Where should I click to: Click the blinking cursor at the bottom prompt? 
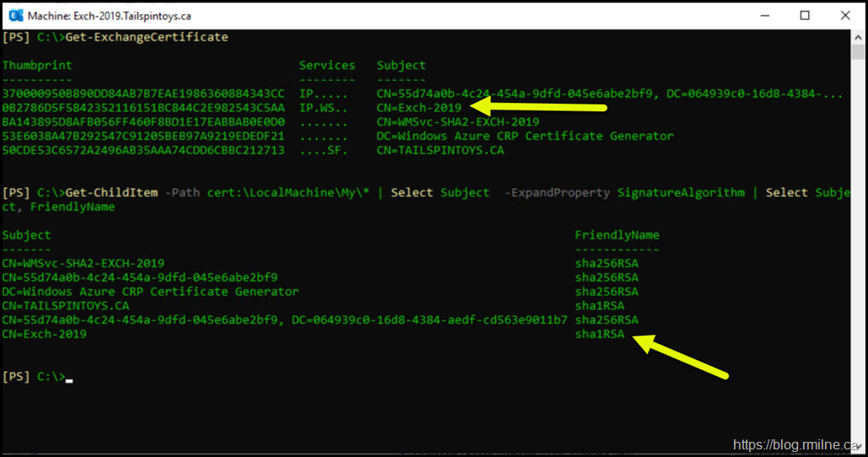click(x=69, y=377)
